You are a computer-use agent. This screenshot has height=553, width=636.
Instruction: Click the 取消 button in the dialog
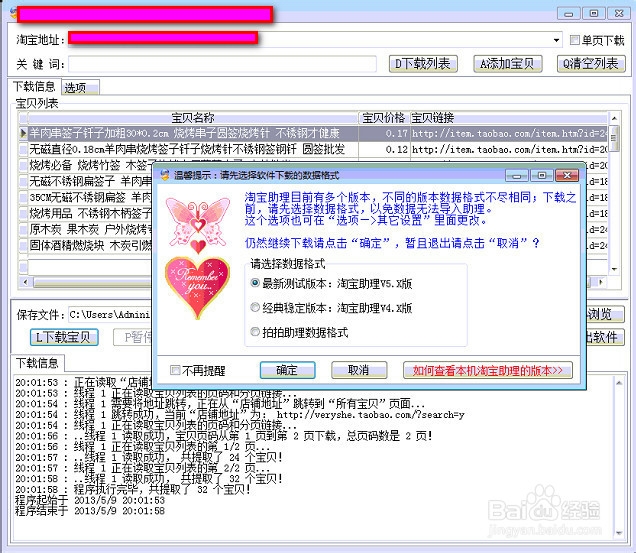coord(359,370)
